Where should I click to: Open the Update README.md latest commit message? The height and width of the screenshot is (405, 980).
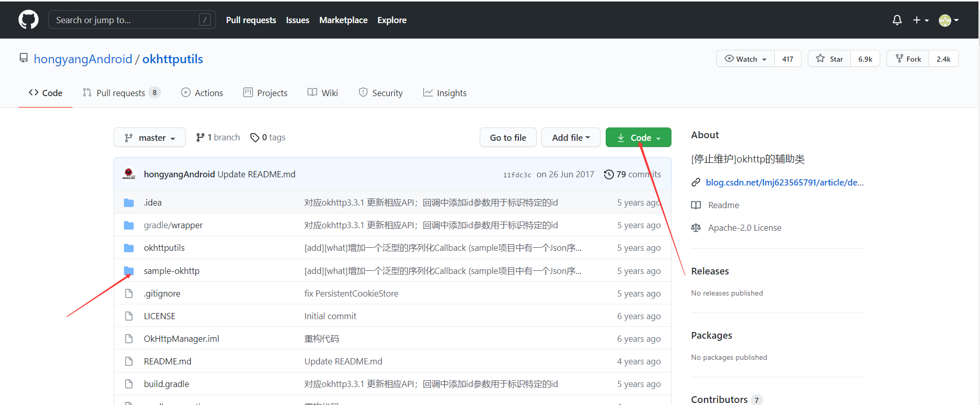click(257, 174)
